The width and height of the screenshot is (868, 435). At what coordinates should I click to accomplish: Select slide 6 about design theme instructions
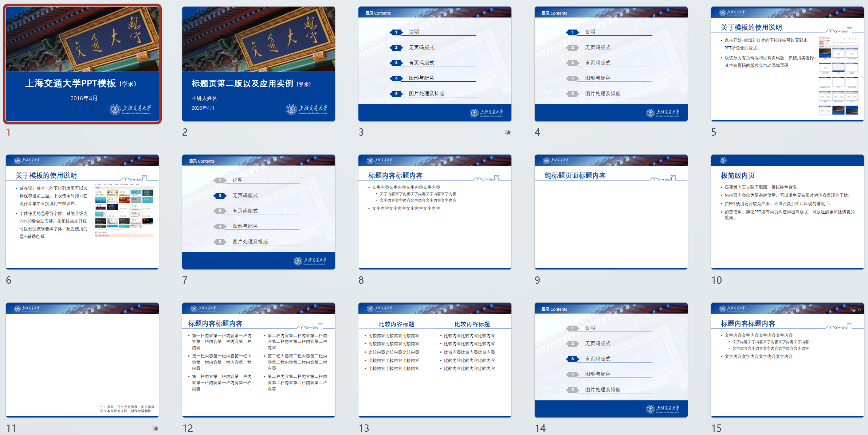pyautogui.click(x=82, y=212)
